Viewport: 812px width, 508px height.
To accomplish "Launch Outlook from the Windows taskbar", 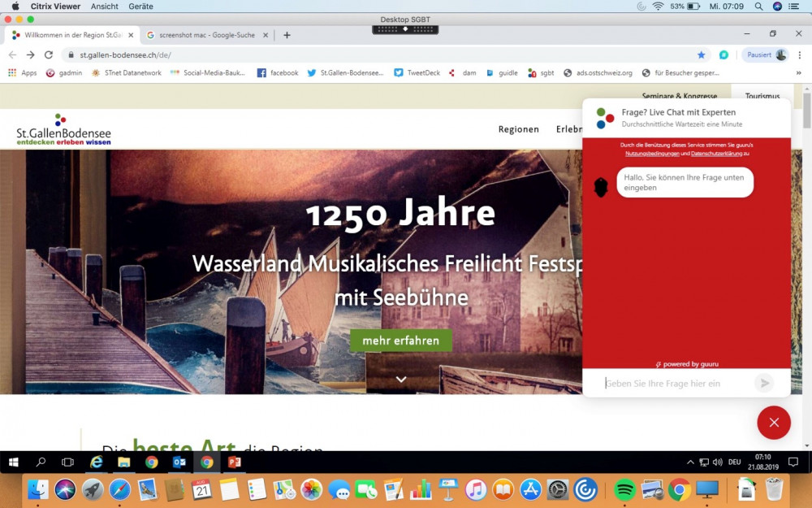I will tap(179, 462).
